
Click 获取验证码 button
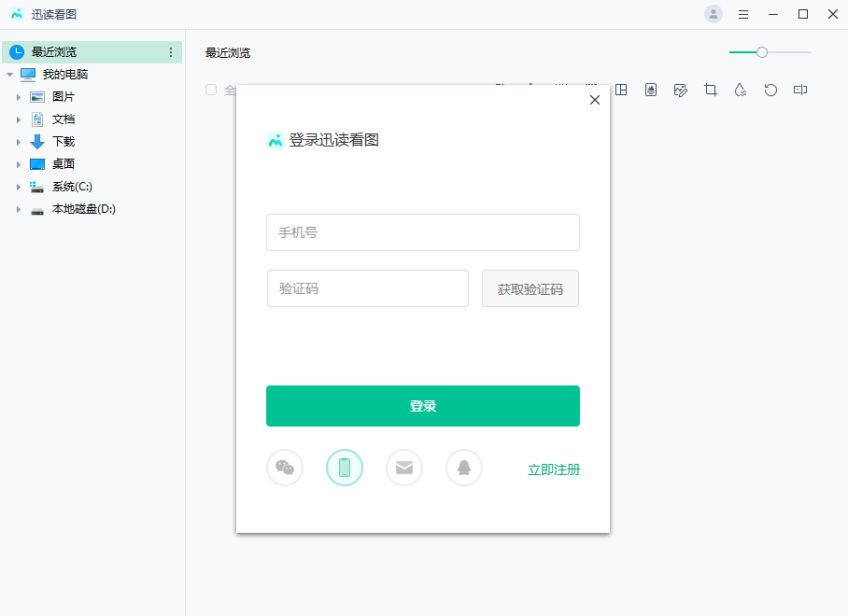(530, 288)
